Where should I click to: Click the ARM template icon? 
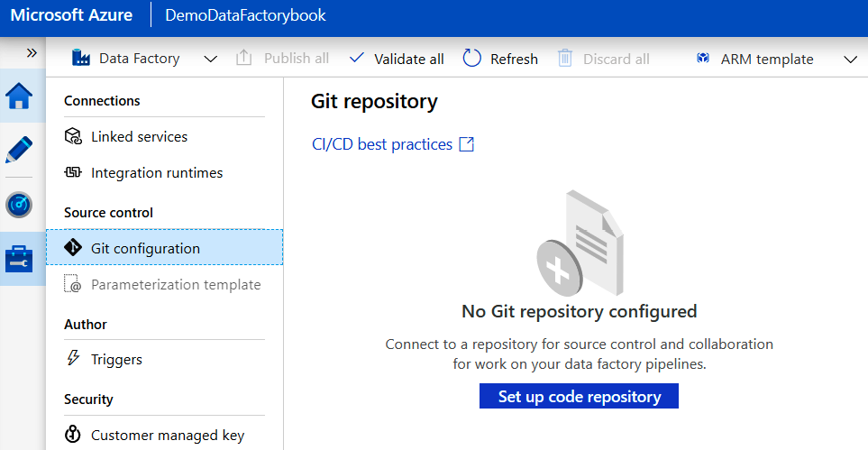(x=703, y=59)
